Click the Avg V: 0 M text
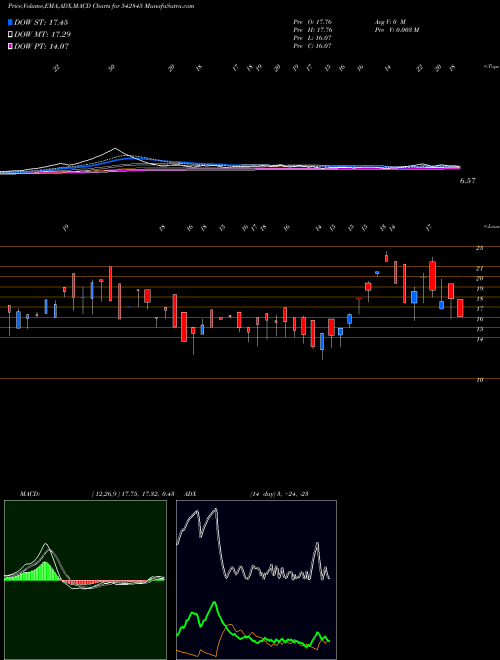The image size is (500, 660). coord(389,21)
